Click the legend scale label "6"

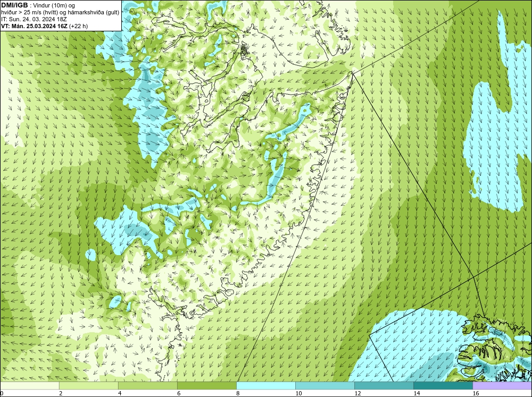(179, 393)
